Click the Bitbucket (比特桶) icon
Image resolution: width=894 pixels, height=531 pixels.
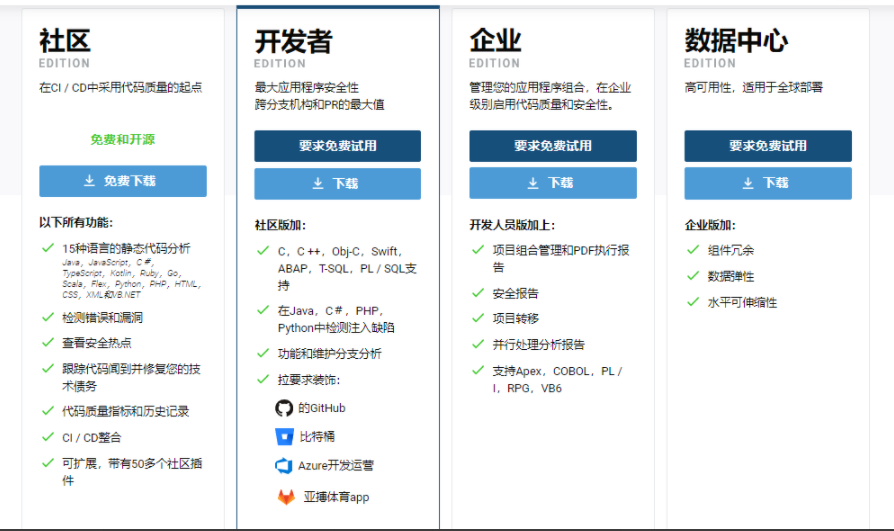tap(284, 437)
